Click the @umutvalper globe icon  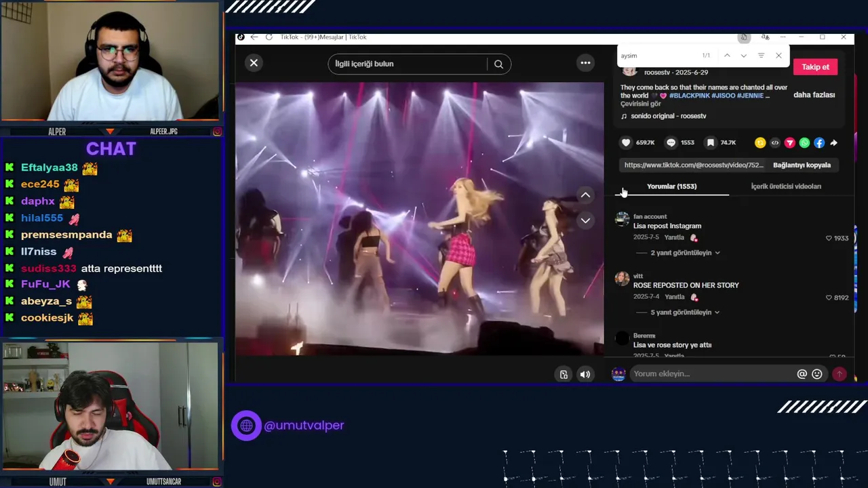tap(246, 426)
